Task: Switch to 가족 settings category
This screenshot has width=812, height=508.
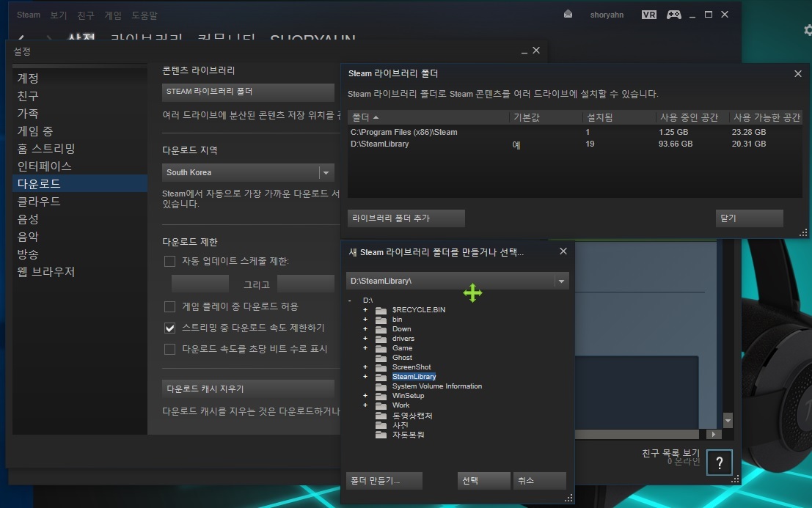Action: coord(80,114)
